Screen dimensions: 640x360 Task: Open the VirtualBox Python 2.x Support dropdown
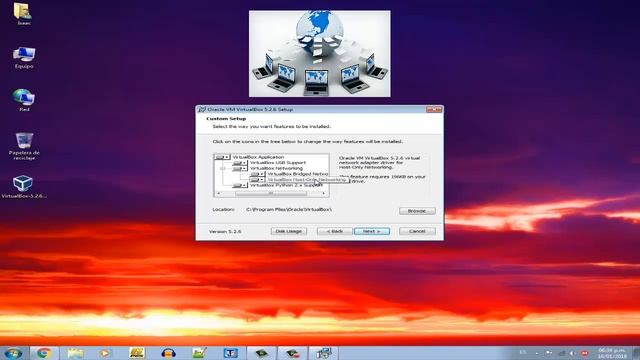(240, 185)
